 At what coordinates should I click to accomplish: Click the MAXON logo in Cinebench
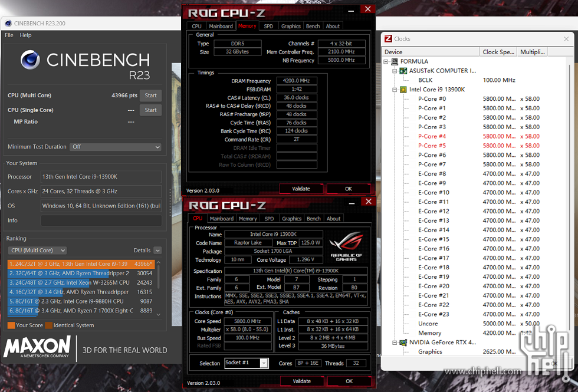37,347
